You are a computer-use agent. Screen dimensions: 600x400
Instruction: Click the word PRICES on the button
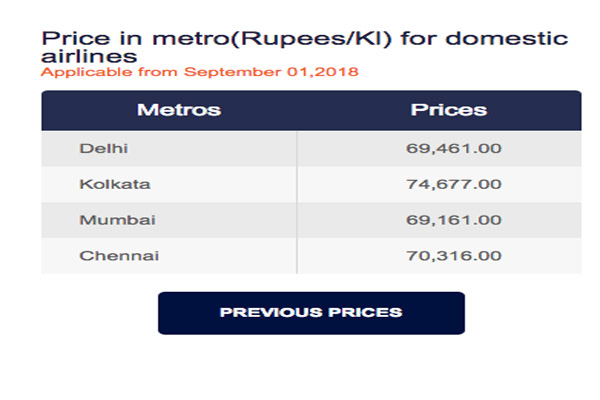[x=365, y=313]
